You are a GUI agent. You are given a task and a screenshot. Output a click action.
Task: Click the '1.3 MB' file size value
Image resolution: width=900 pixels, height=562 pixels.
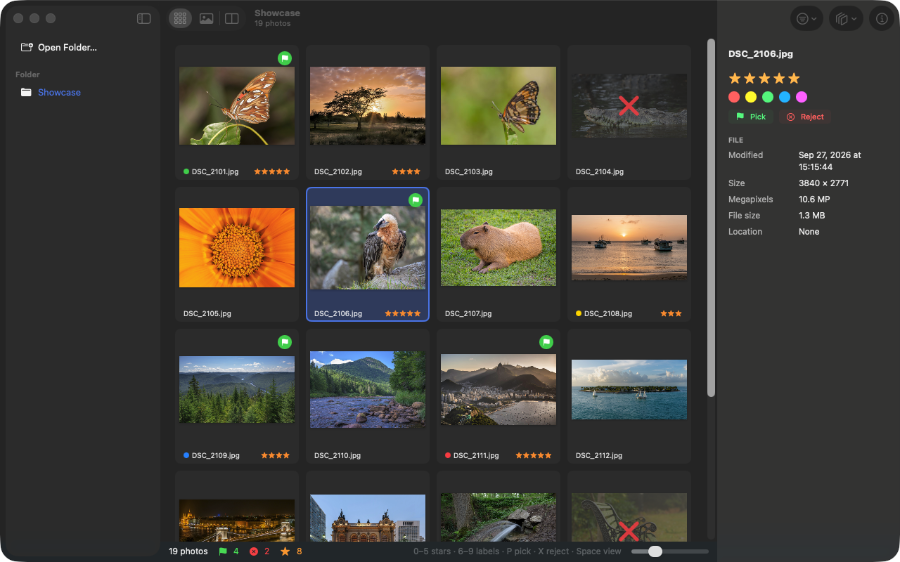coord(812,215)
